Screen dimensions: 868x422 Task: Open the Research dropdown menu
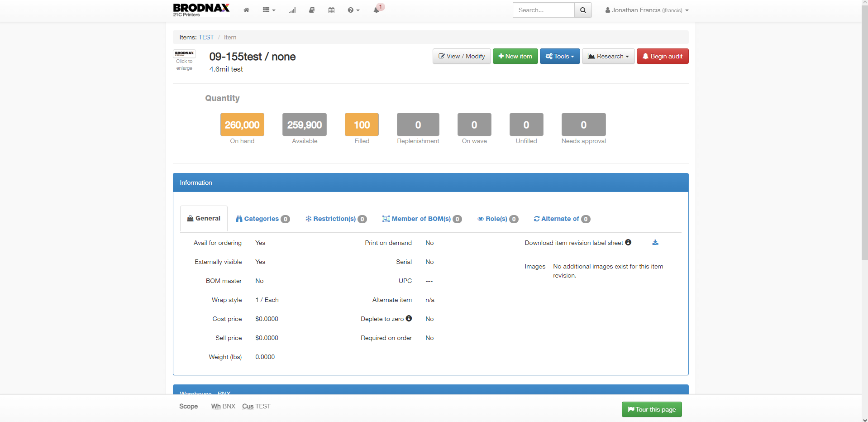(608, 56)
